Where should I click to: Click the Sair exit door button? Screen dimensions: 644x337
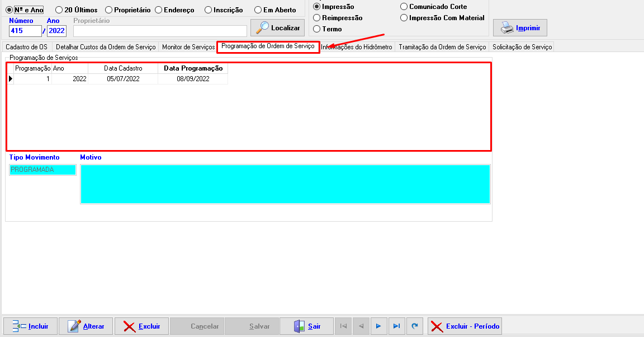click(306, 326)
